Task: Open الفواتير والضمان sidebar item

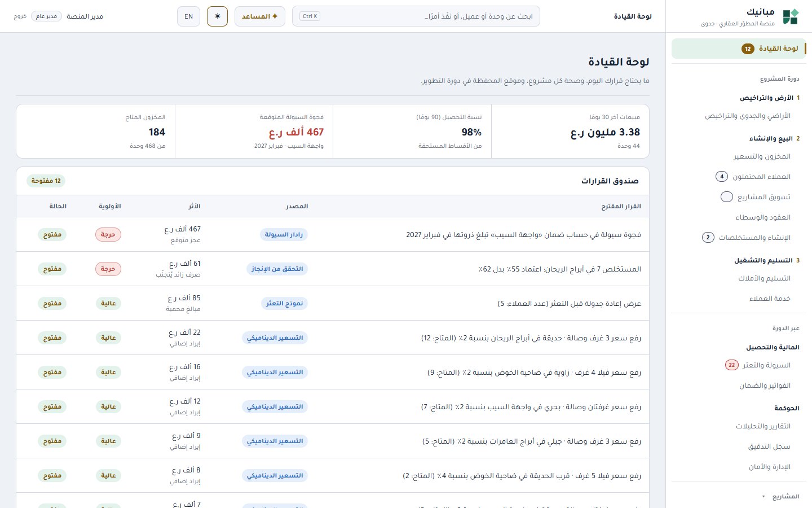Action: 739,386
